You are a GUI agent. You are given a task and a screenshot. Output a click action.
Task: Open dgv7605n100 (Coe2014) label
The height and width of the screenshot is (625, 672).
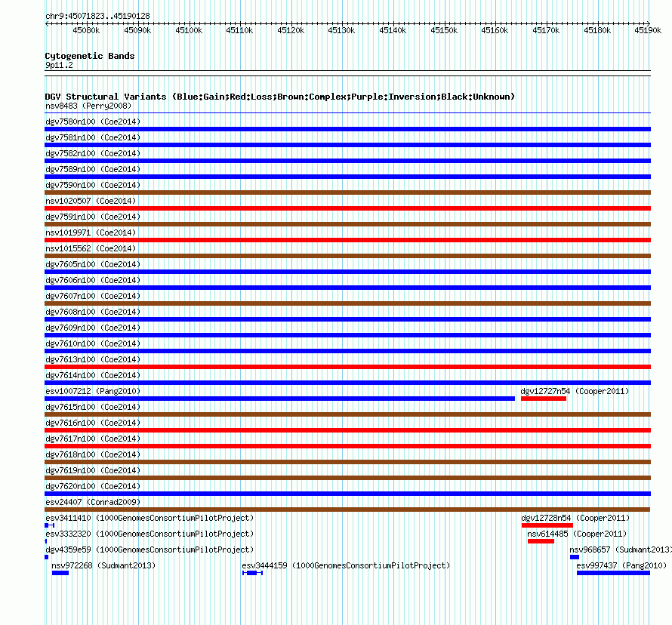[93, 264]
